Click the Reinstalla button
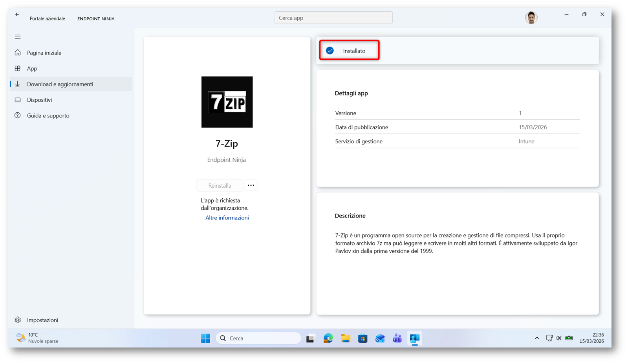 [x=220, y=185]
